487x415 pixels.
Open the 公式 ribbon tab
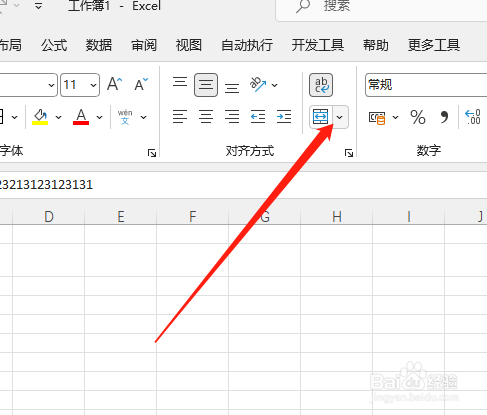point(54,45)
